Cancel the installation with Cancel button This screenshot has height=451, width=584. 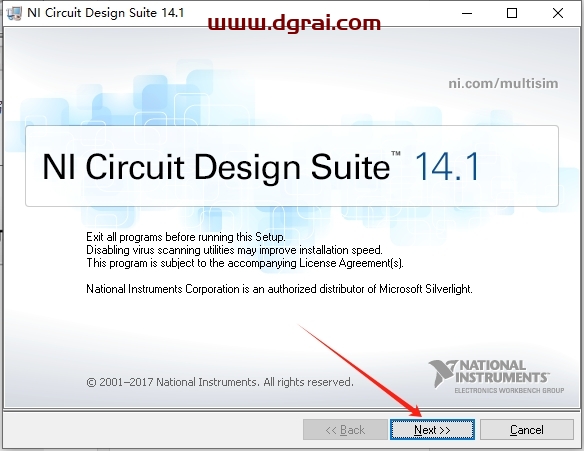click(x=527, y=430)
